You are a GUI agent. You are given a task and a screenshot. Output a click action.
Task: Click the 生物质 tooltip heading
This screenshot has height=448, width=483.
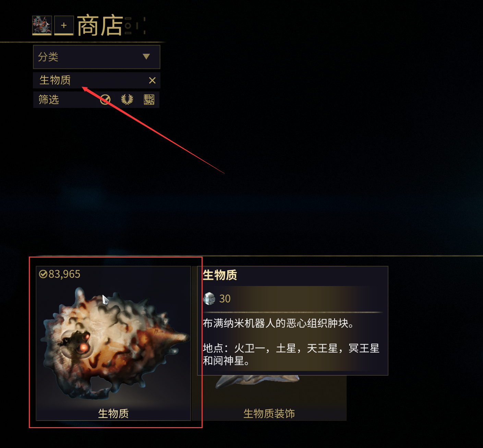(x=220, y=275)
